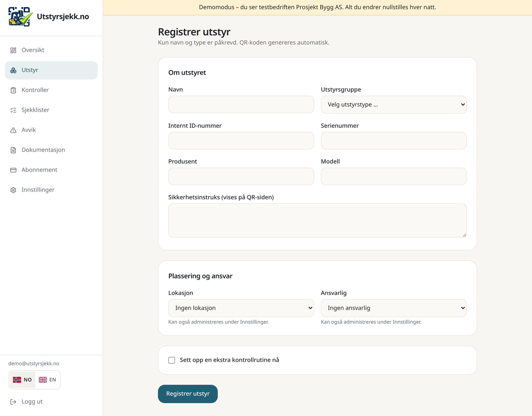Click Utstyrsjekk.no brand name
Image resolution: width=532 pixels, height=416 pixels.
[63, 17]
